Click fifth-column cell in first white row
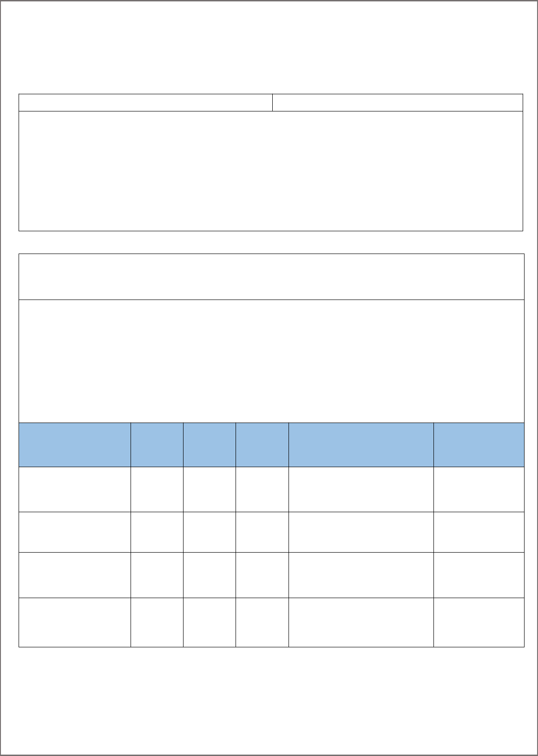 click(361, 489)
